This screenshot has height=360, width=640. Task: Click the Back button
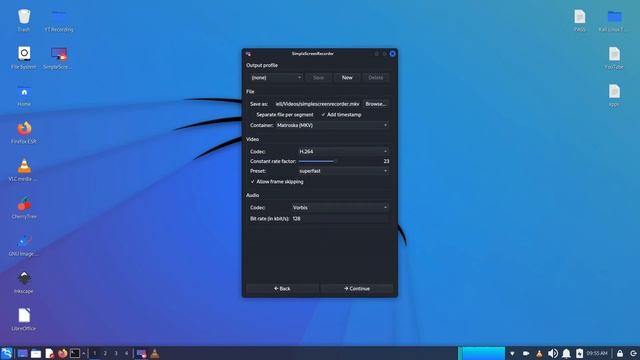[282, 289]
